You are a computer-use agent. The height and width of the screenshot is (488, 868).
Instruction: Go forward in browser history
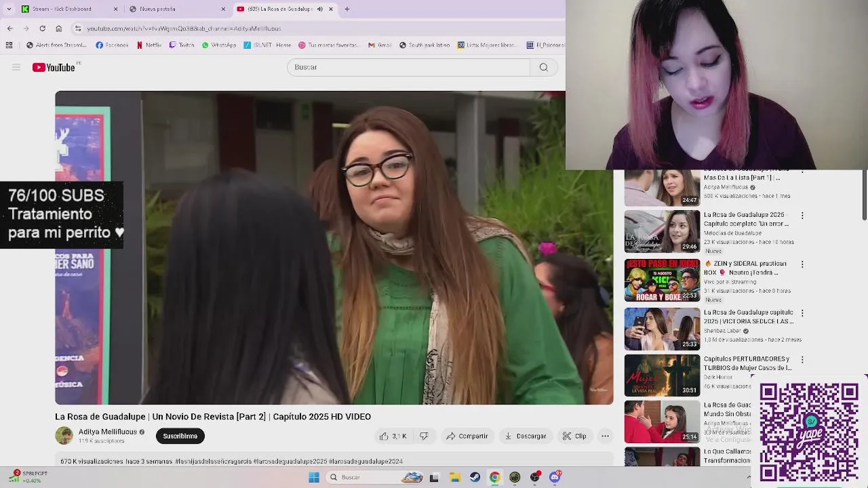pyautogui.click(x=26, y=28)
